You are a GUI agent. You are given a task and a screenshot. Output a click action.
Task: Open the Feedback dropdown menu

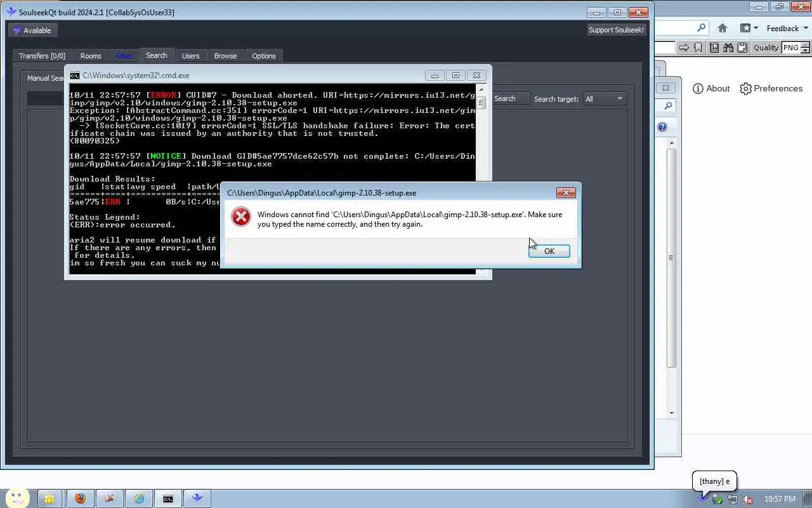click(788, 28)
